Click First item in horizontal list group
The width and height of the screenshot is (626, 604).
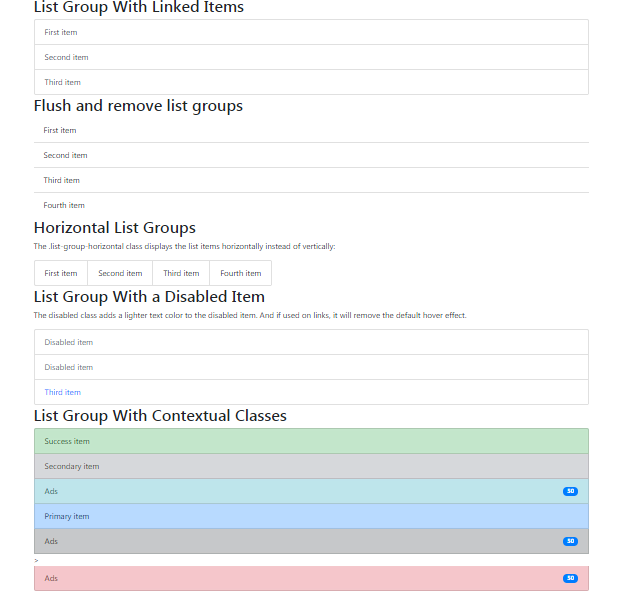pyautogui.click(x=61, y=273)
